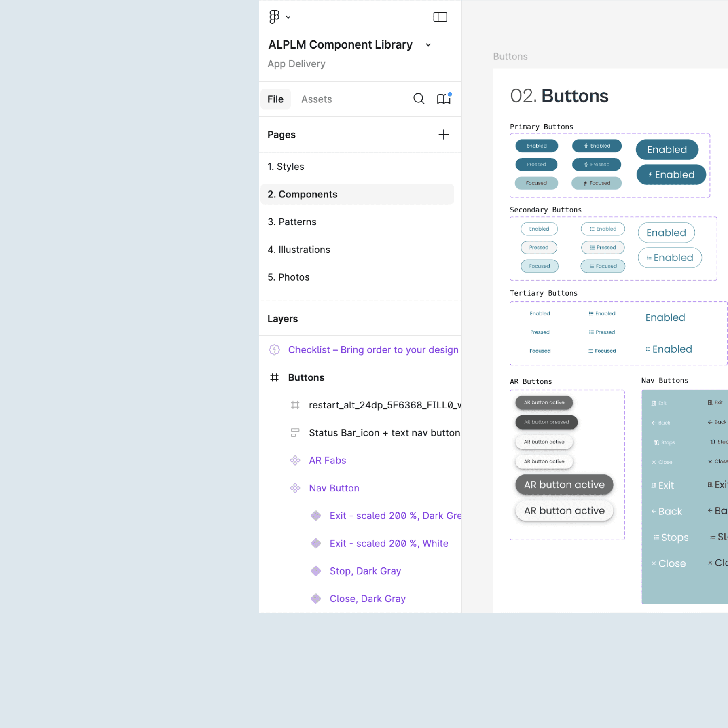Expand the ALPLM Component Library file dropdown
Viewport: 728px width, 728px height.
click(x=428, y=45)
